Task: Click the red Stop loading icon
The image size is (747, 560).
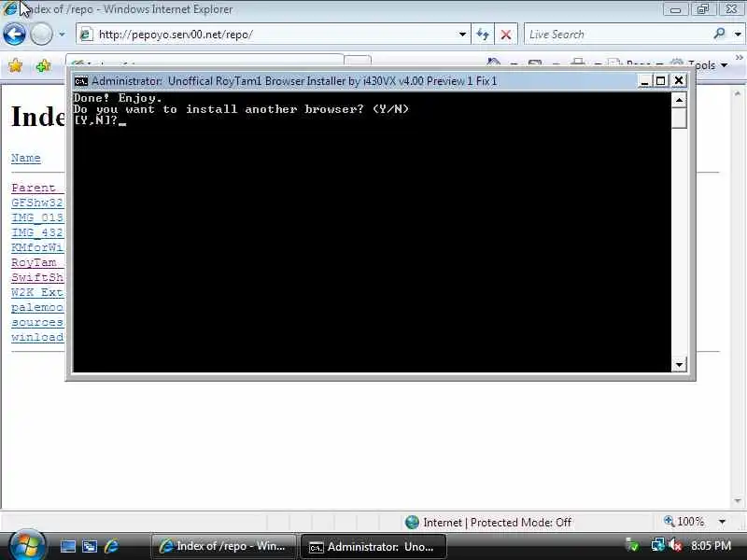Action: click(x=506, y=35)
